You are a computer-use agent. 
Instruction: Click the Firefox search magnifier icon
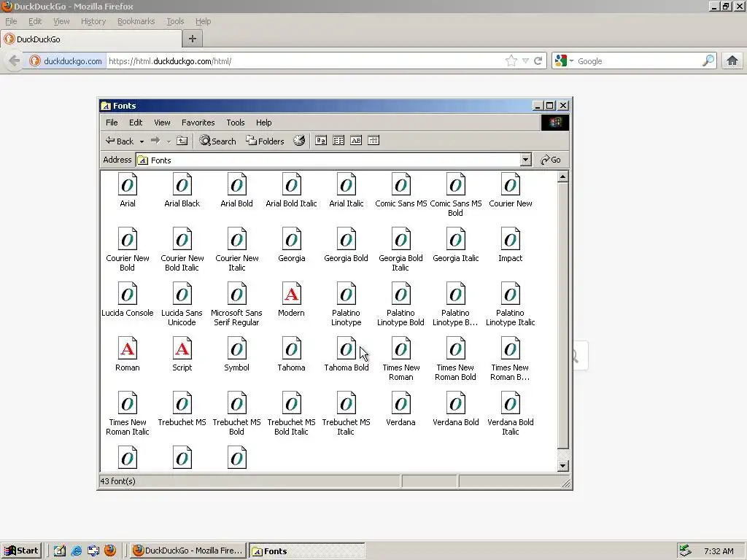(x=708, y=61)
